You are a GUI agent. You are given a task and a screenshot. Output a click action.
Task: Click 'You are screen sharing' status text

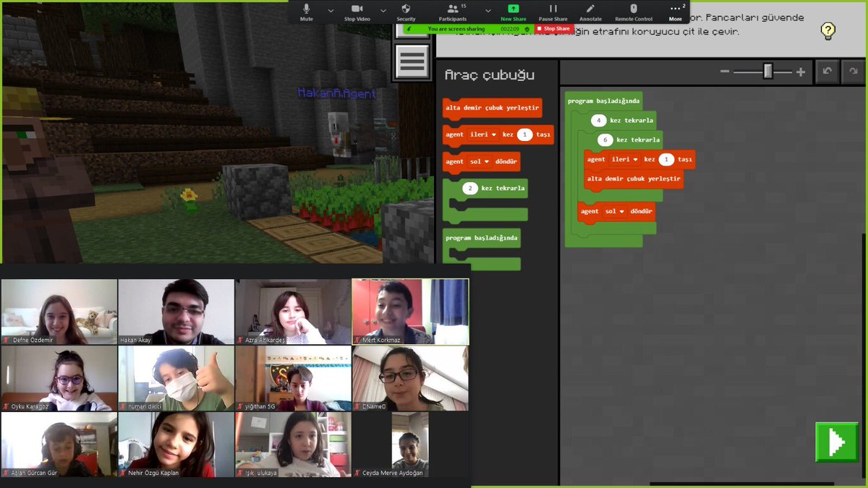456,29
